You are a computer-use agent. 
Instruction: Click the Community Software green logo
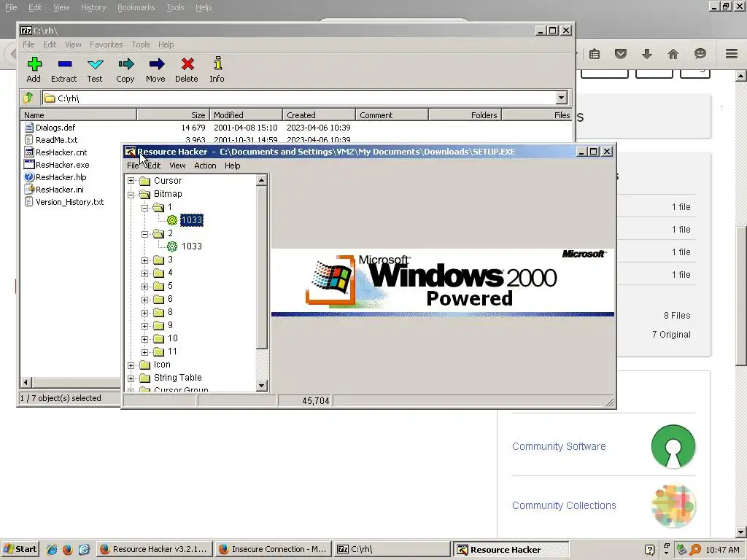click(673, 446)
